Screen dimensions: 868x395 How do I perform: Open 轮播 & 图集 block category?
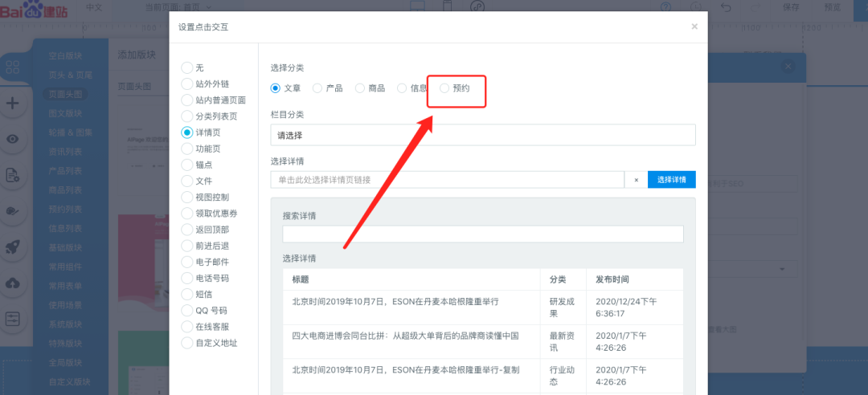[70, 132]
